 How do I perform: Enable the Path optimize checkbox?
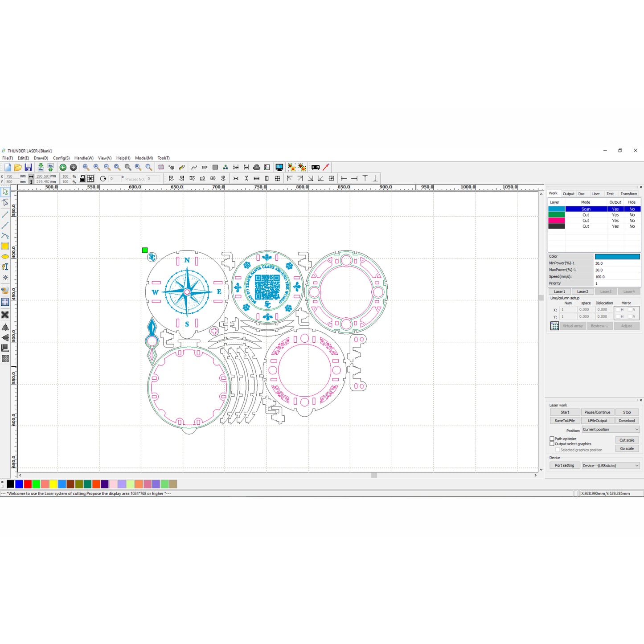(x=552, y=439)
